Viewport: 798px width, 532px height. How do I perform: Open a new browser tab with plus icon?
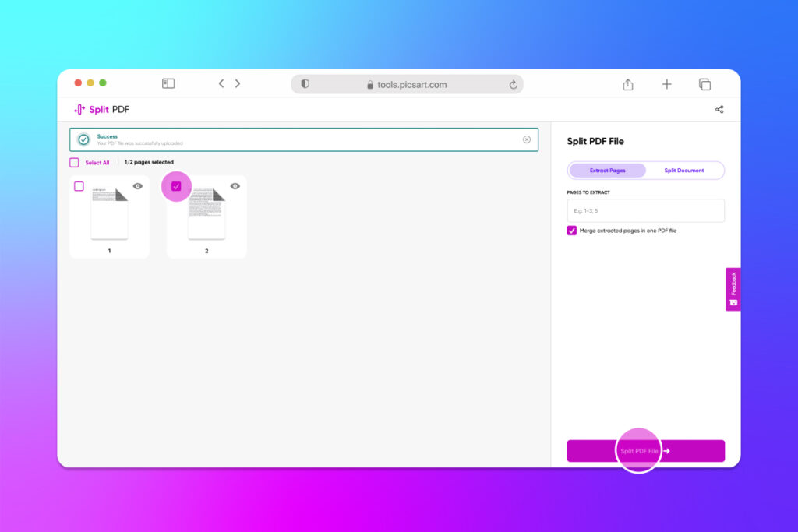click(x=666, y=83)
